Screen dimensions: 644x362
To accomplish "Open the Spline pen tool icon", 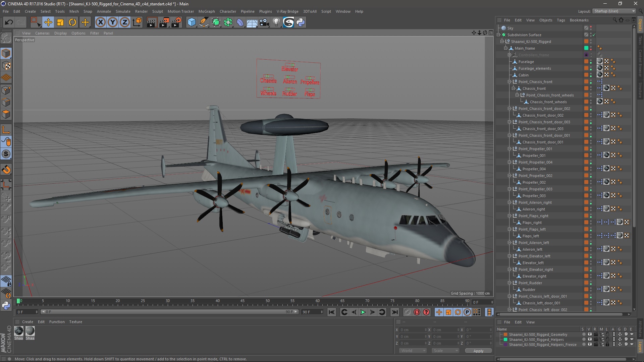I will click(x=204, y=22).
